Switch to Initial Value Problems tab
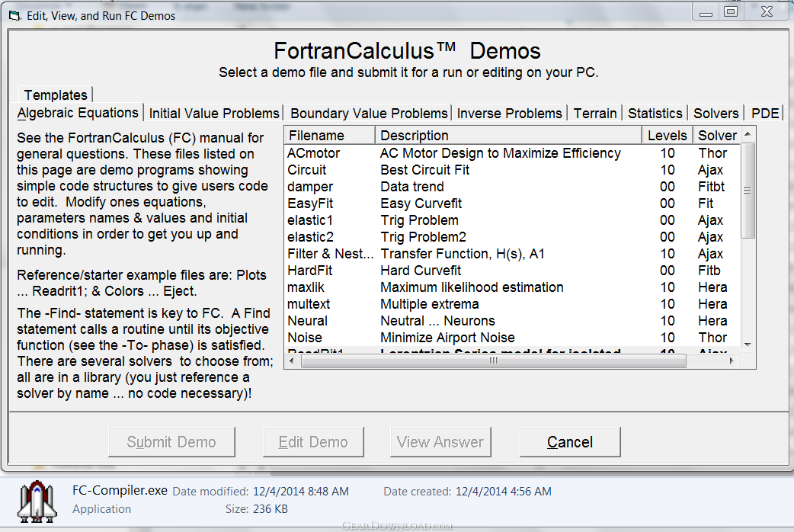This screenshot has height=532, width=794. coord(213,113)
